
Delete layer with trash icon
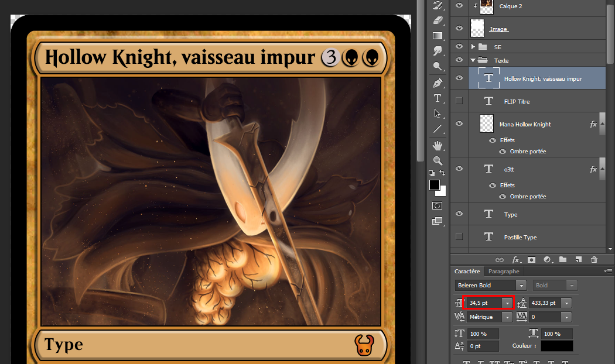[594, 260]
